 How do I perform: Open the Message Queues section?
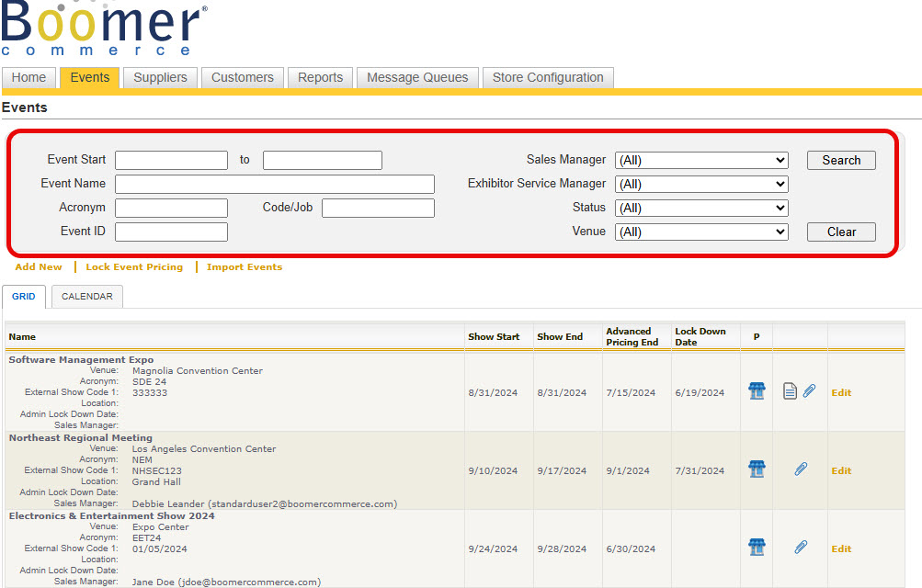click(416, 77)
